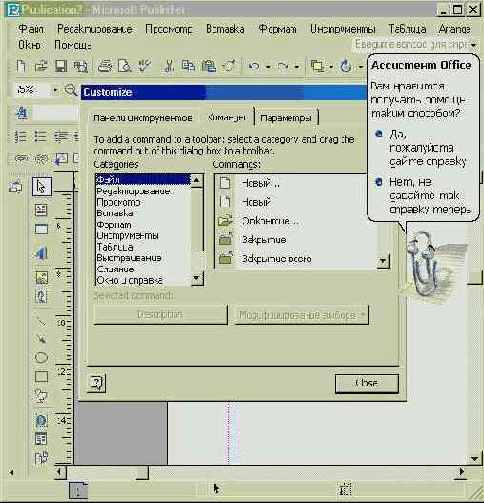Click the Open folder toolbar icon
484x503 pixels.
[x=41, y=66]
